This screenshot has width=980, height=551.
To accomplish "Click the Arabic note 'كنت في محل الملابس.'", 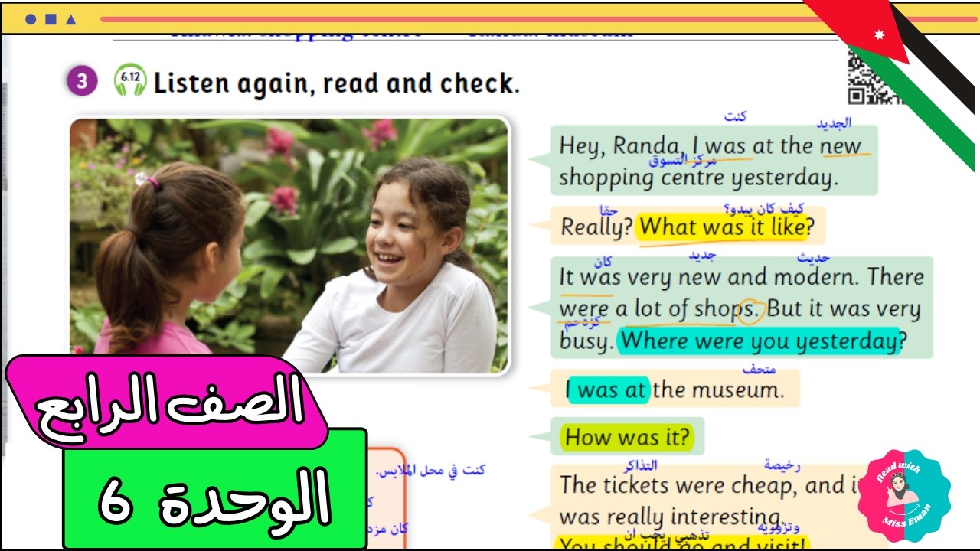I will pos(430,470).
